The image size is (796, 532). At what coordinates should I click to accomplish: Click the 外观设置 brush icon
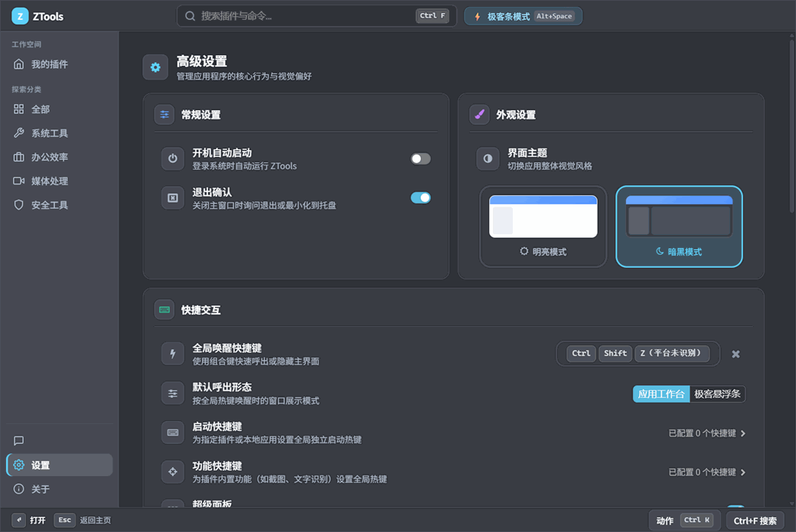coord(479,115)
